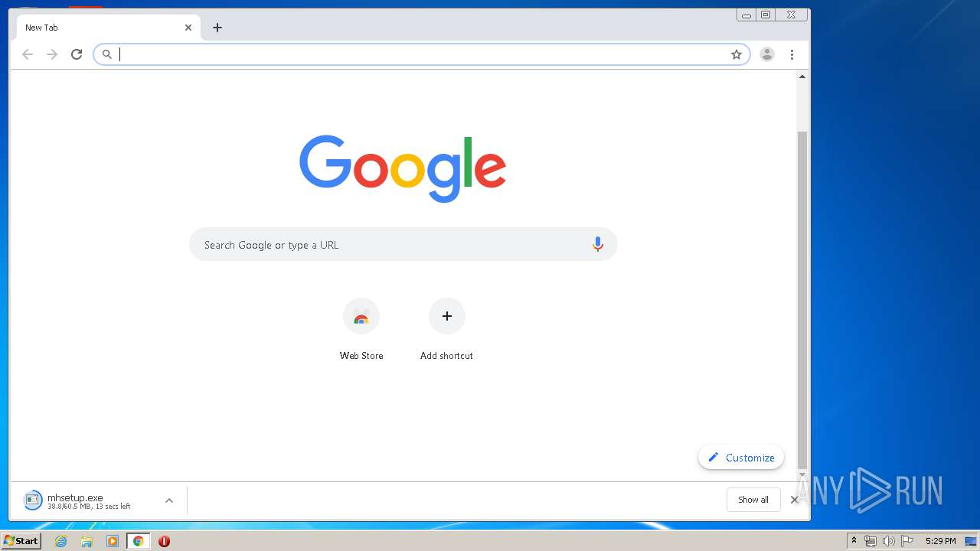
Task: Click the Add shortcut tile
Action: pyautogui.click(x=446, y=329)
